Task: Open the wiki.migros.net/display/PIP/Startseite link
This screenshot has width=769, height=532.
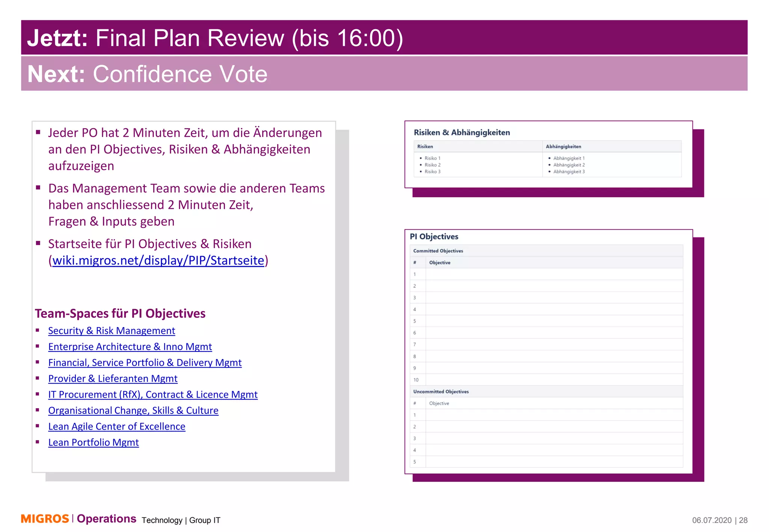Action: (158, 260)
